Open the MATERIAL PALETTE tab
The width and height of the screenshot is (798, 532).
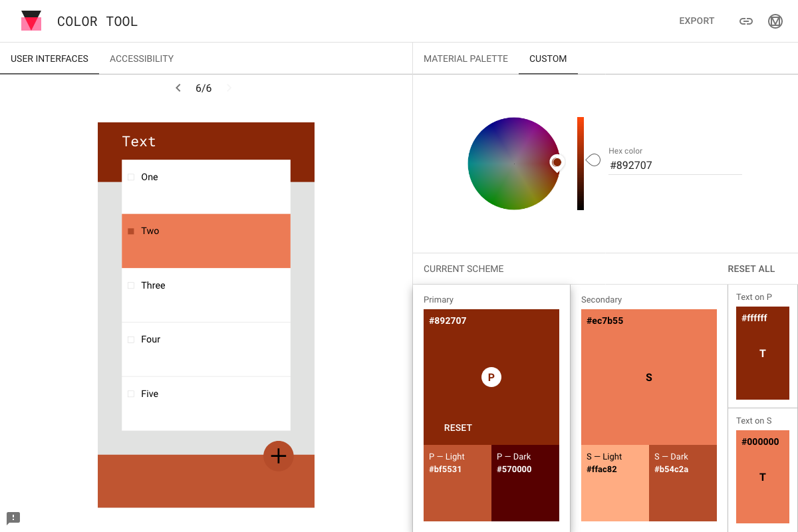[465, 59]
